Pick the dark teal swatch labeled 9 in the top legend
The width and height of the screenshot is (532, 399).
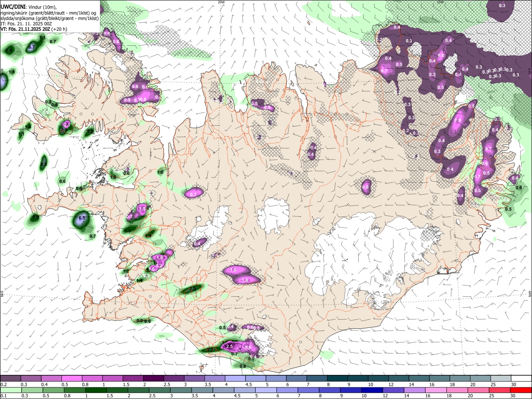(358, 378)
